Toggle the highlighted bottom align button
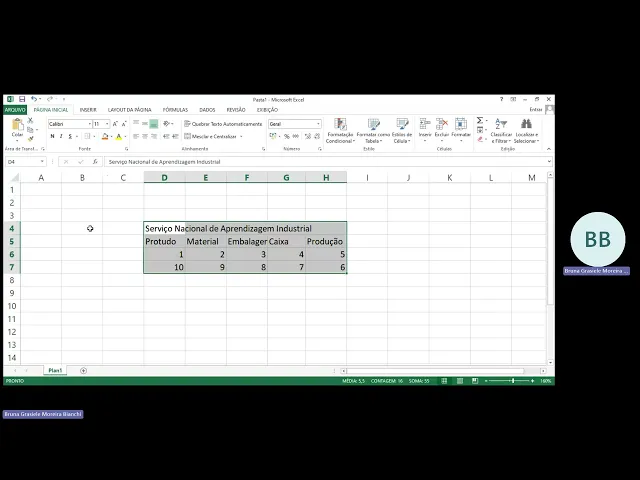This screenshot has width=640, height=480. pyautogui.click(x=154, y=123)
